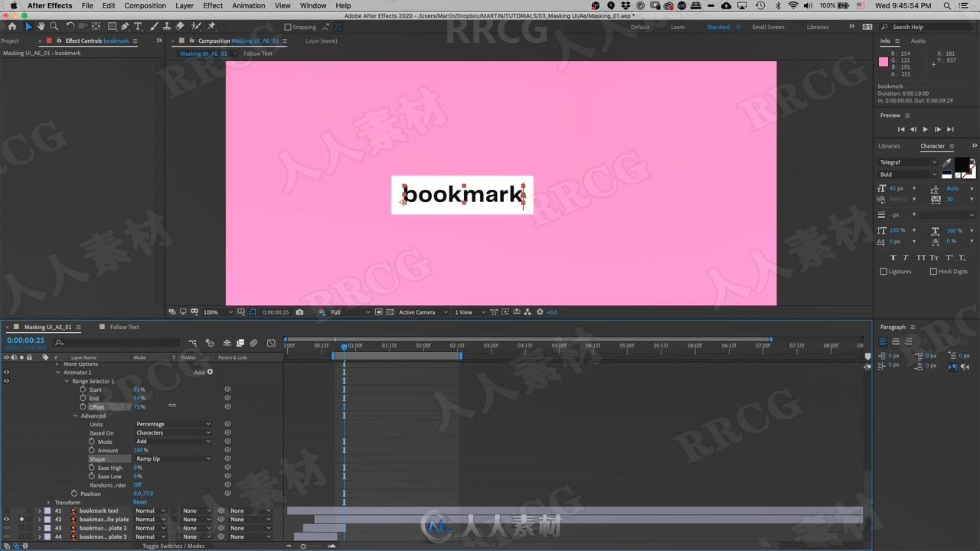980x551 pixels.
Task: Toggle the Motion Blur enable icon in timeline
Action: (x=253, y=343)
